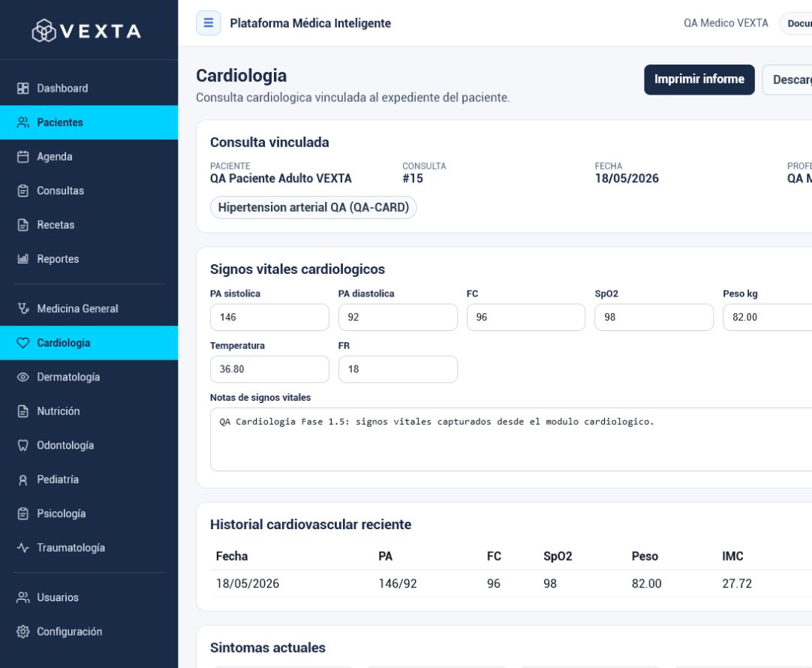Click the PA diastolica input field
The image size is (812, 668).
click(x=398, y=317)
